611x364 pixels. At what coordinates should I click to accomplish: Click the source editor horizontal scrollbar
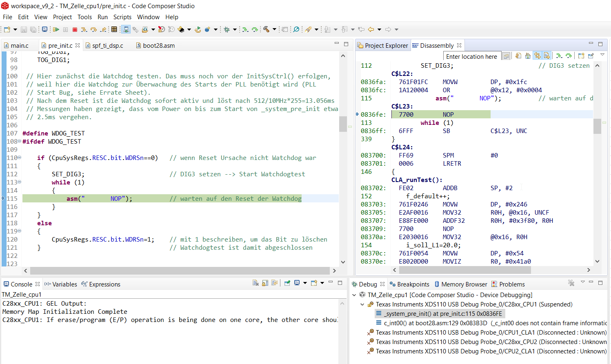pyautogui.click(x=180, y=271)
